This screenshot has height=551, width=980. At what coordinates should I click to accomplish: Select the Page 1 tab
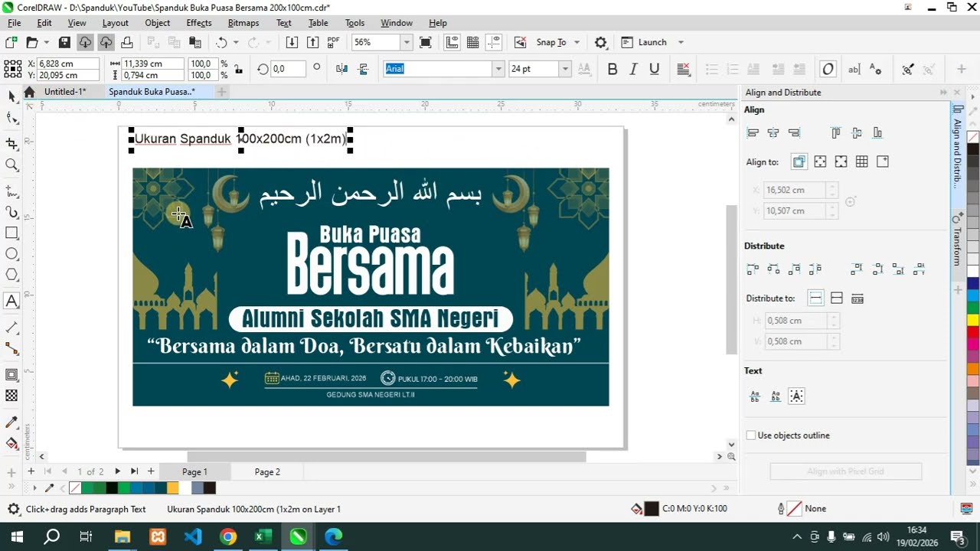(x=194, y=472)
